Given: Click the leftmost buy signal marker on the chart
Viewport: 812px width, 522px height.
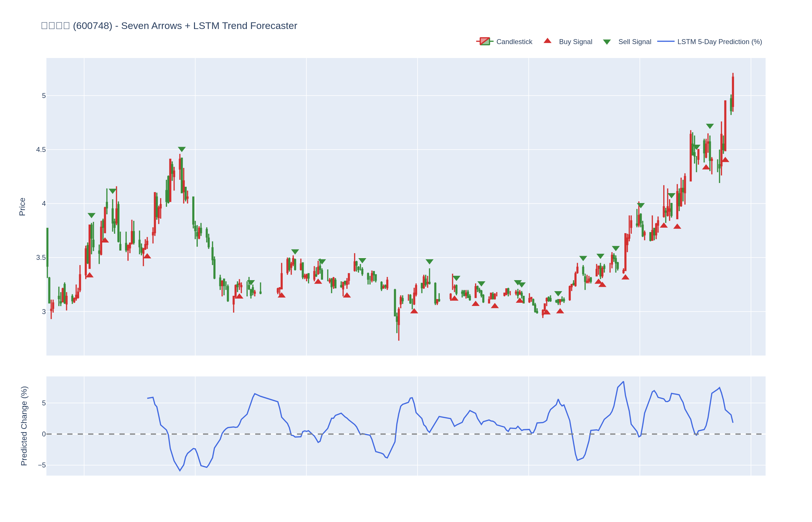Looking at the screenshot, I should (x=90, y=275).
